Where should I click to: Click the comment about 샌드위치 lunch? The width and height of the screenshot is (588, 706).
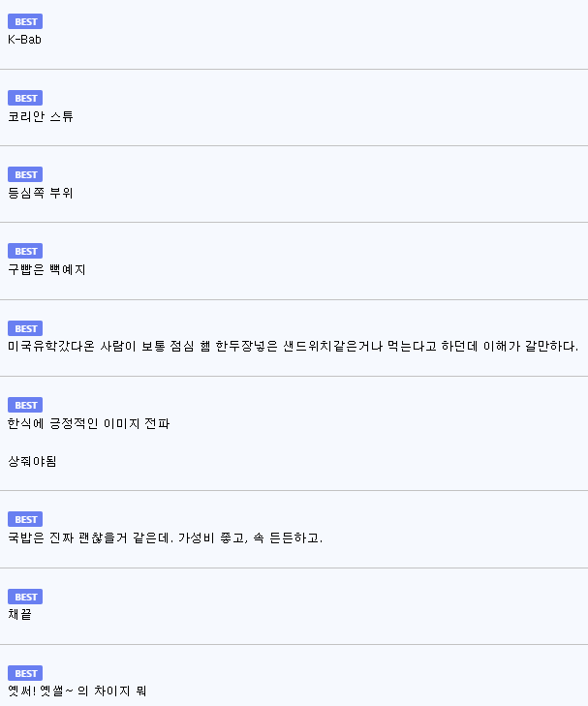tap(294, 347)
